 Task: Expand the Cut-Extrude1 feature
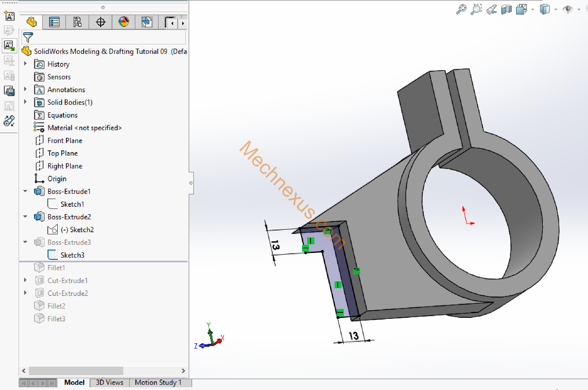25,280
